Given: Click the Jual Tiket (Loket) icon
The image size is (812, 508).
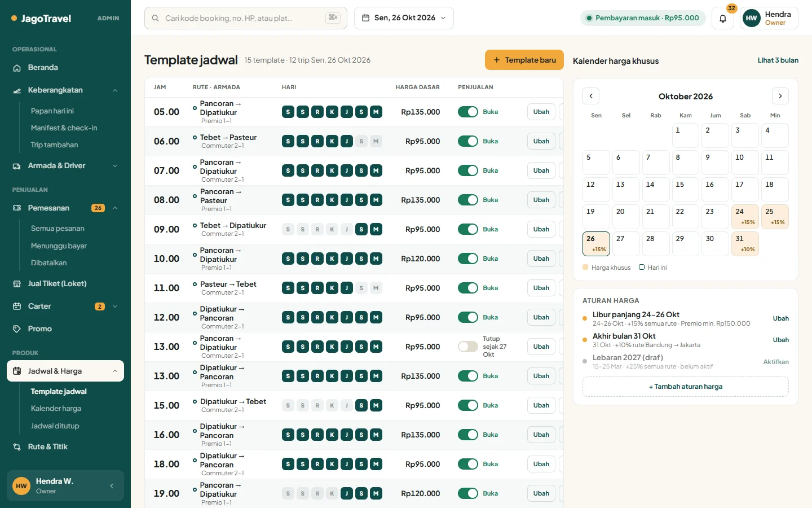Looking at the screenshot, I should tap(17, 284).
